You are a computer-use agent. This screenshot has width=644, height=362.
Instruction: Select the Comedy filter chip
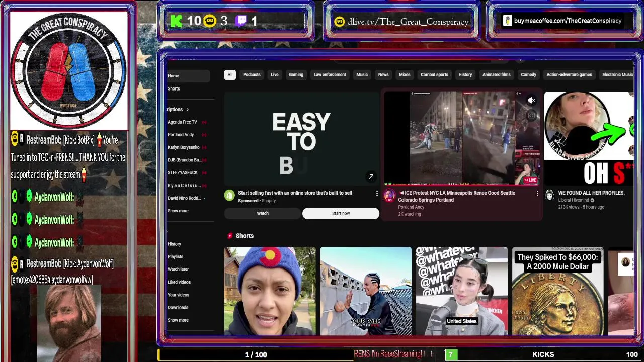tap(528, 74)
